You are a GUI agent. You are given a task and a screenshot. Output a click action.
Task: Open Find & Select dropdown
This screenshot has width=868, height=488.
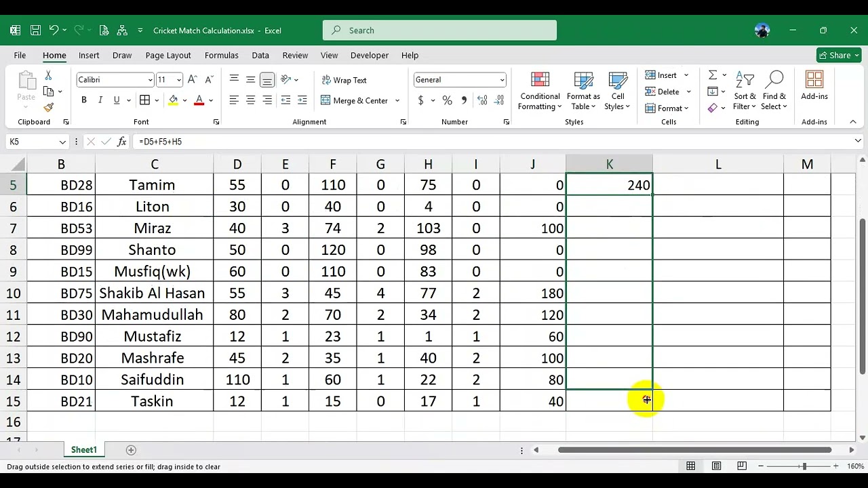[774, 91]
